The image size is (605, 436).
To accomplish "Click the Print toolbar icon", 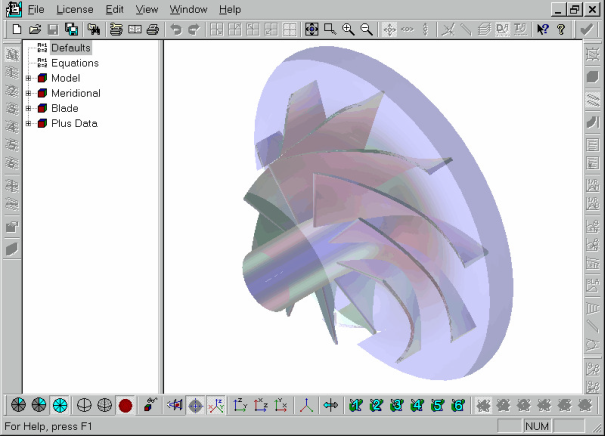I will tap(152, 30).
